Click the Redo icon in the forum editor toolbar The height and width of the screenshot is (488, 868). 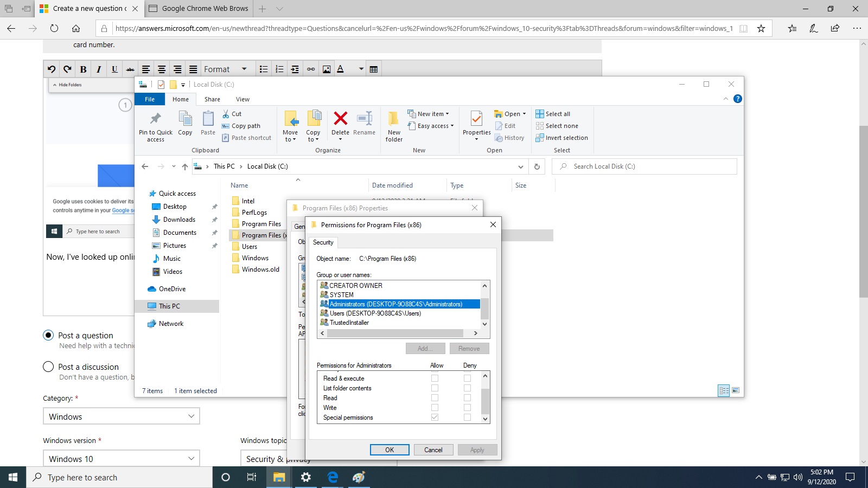(67, 69)
